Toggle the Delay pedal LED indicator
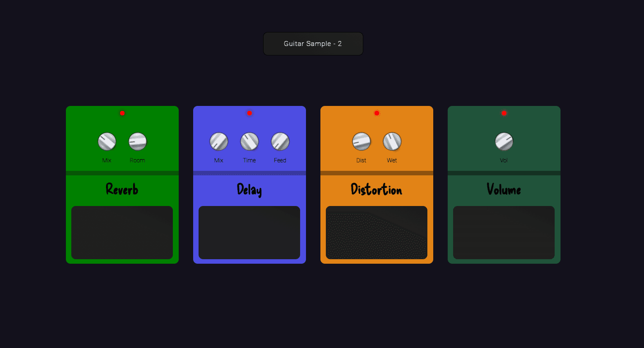 coord(250,113)
